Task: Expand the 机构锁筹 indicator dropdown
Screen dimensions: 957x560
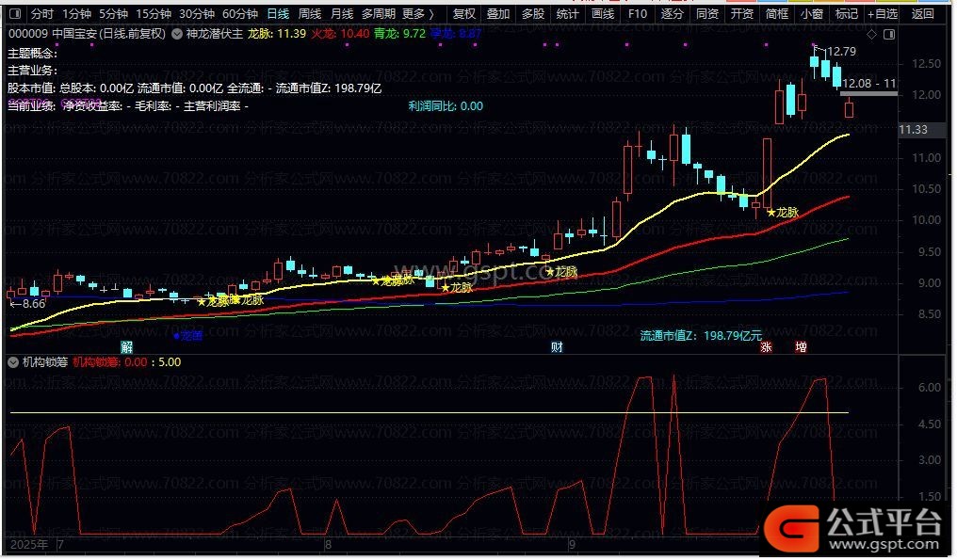Action: click(x=14, y=361)
